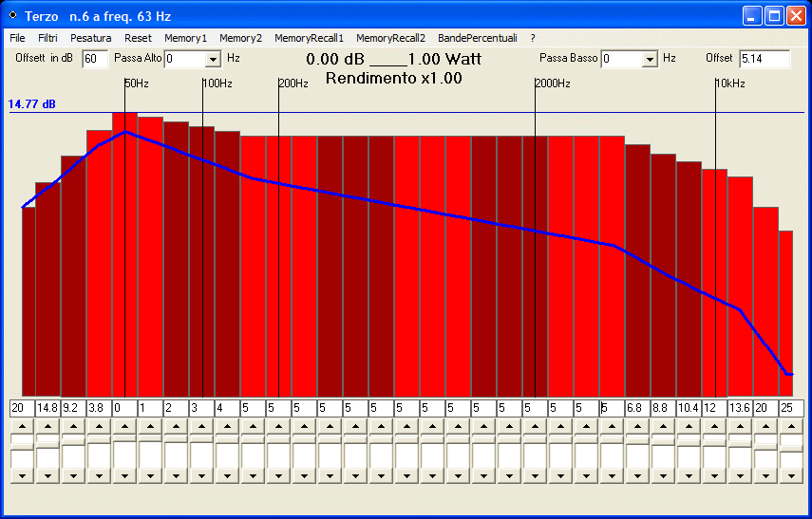Image resolution: width=812 pixels, height=519 pixels.
Task: Expand the Passa Basso frequency dropdown
Action: pyautogui.click(x=650, y=59)
